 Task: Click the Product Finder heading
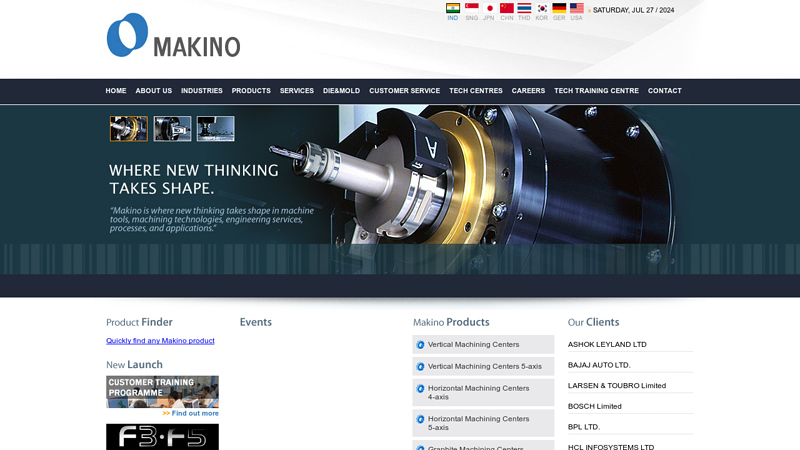(x=139, y=322)
